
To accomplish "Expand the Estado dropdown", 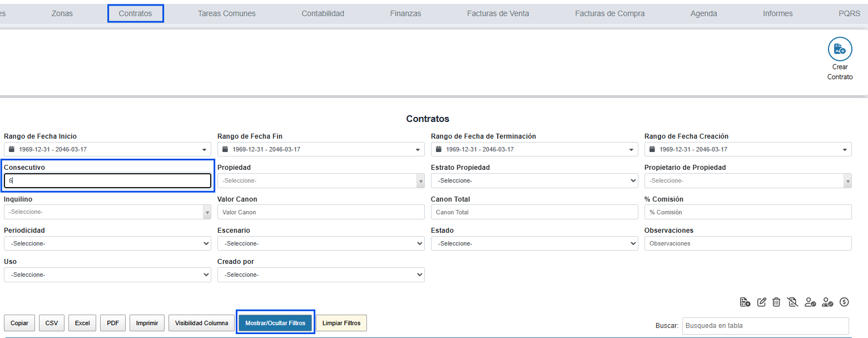I will tap(534, 243).
